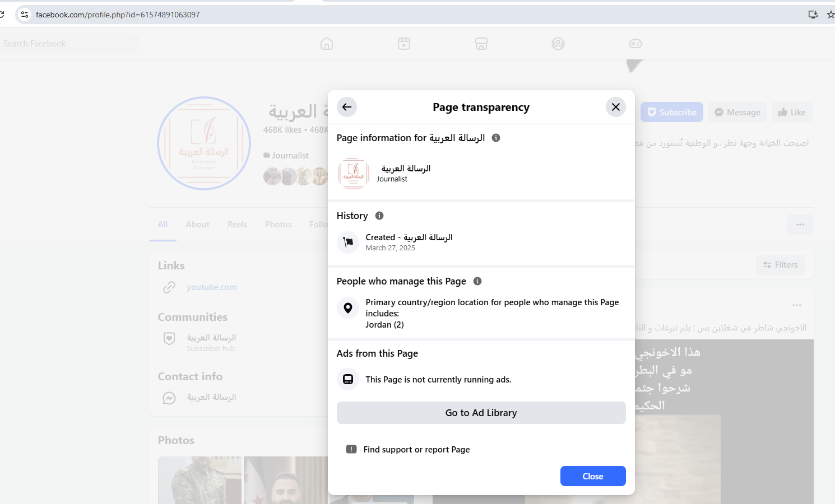835x504 pixels.
Task: Open the page profile picture
Action: pos(204,143)
